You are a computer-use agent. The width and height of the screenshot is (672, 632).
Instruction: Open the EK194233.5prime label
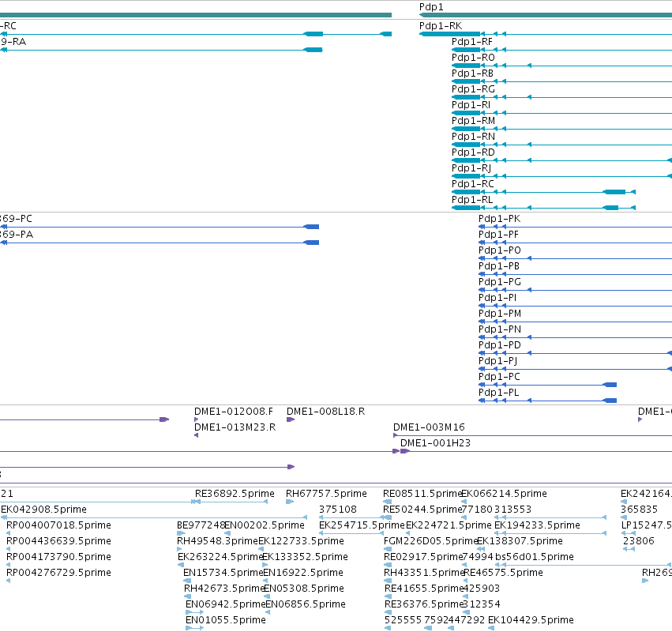point(538,525)
